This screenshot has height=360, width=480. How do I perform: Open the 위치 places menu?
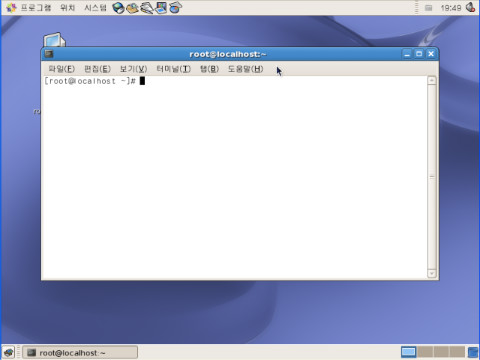tap(68, 7)
